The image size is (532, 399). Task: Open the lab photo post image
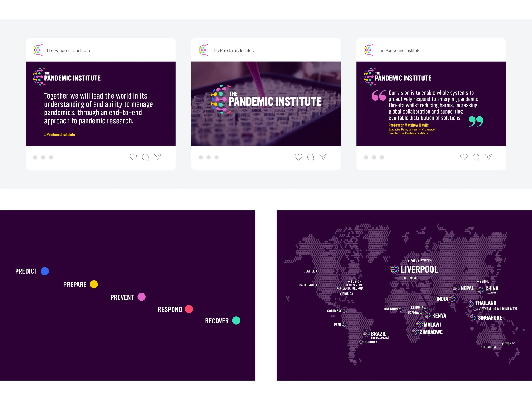pos(266,104)
